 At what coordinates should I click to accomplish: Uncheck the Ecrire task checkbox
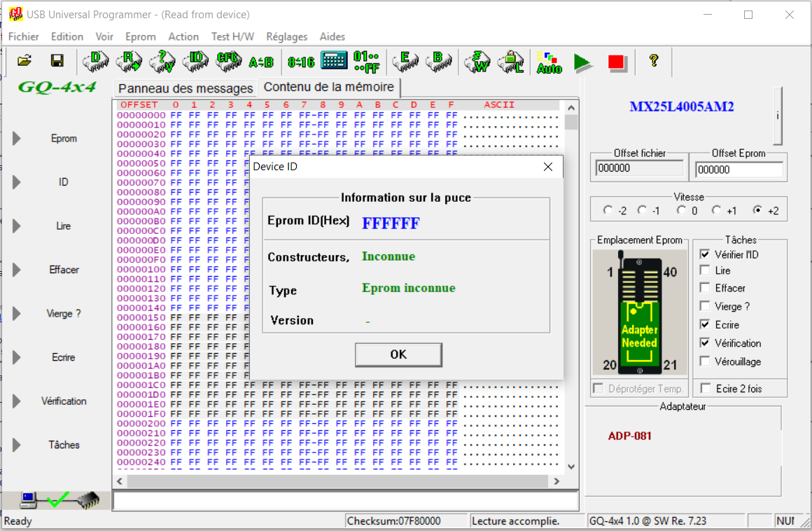705,325
